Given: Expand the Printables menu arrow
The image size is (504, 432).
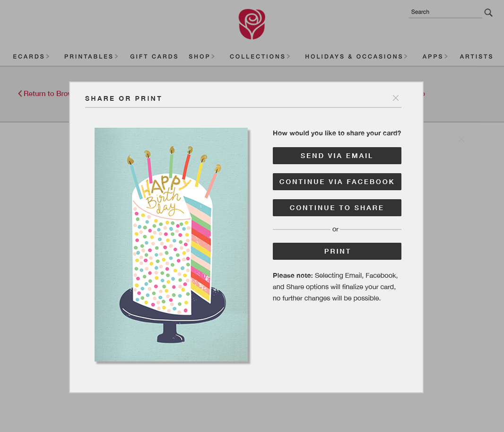Looking at the screenshot, I should (x=117, y=57).
